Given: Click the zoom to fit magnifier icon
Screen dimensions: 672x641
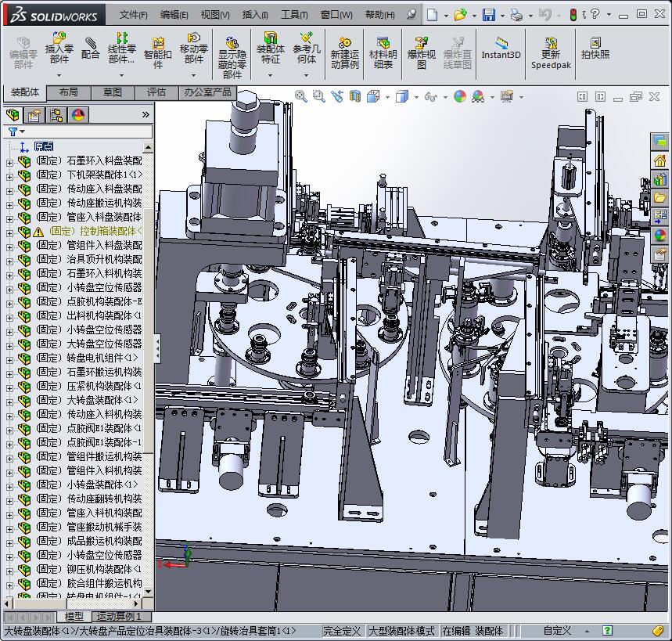Looking at the screenshot, I should (x=300, y=96).
